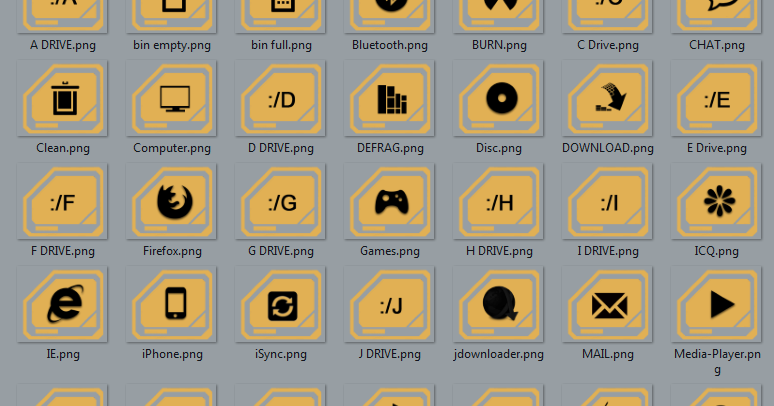Select the Computer.png monitor icon

(x=172, y=98)
